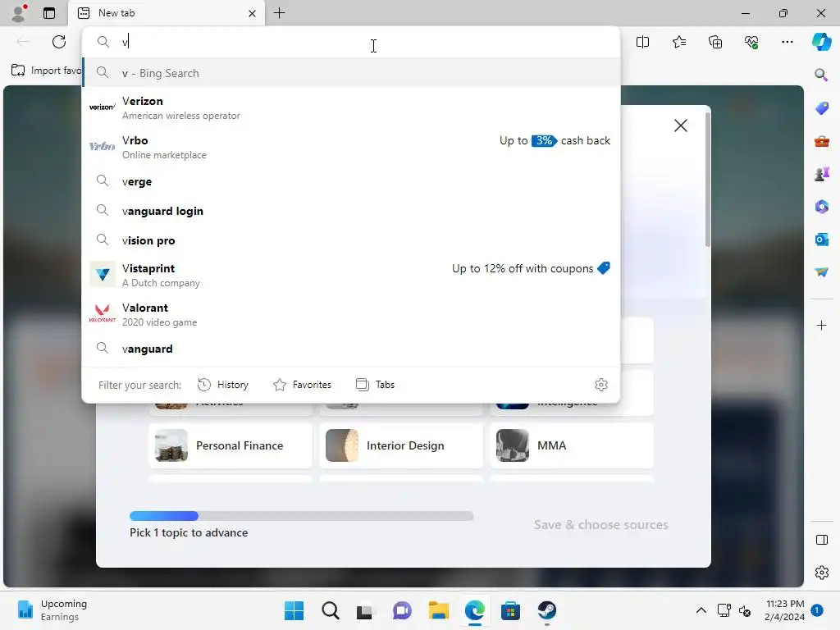
Task: Open Settings and more ellipsis menu
Action: pyautogui.click(x=787, y=42)
